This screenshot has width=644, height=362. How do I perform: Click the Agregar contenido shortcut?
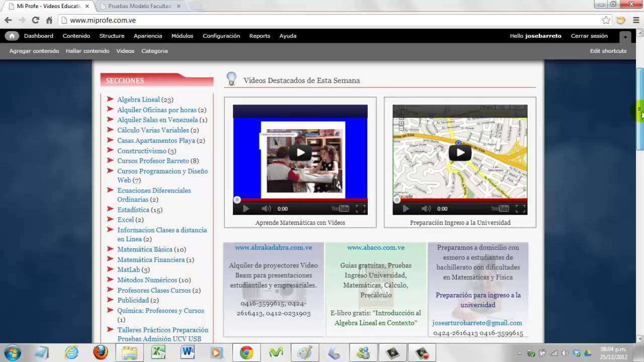(34, 51)
